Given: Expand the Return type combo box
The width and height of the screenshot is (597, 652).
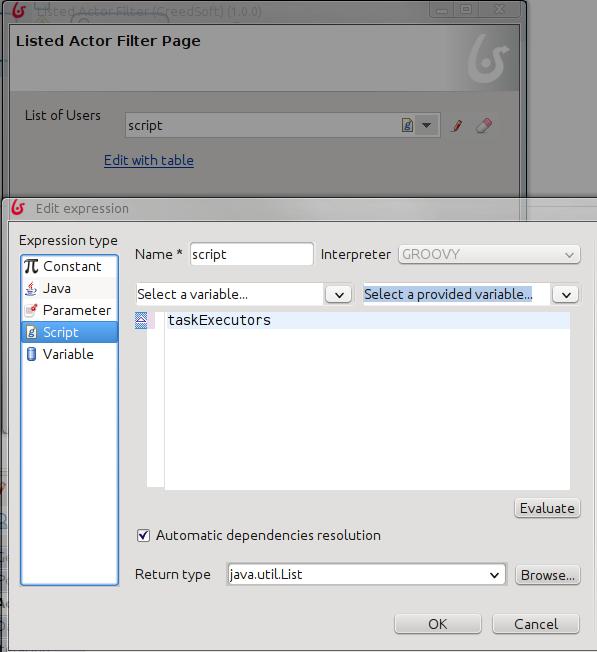Looking at the screenshot, I should click(494, 575).
